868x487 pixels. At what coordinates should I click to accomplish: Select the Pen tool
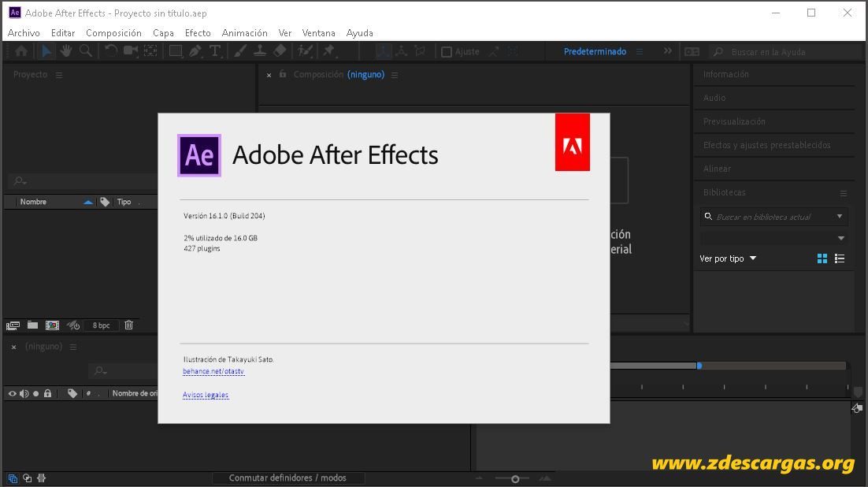tap(195, 51)
